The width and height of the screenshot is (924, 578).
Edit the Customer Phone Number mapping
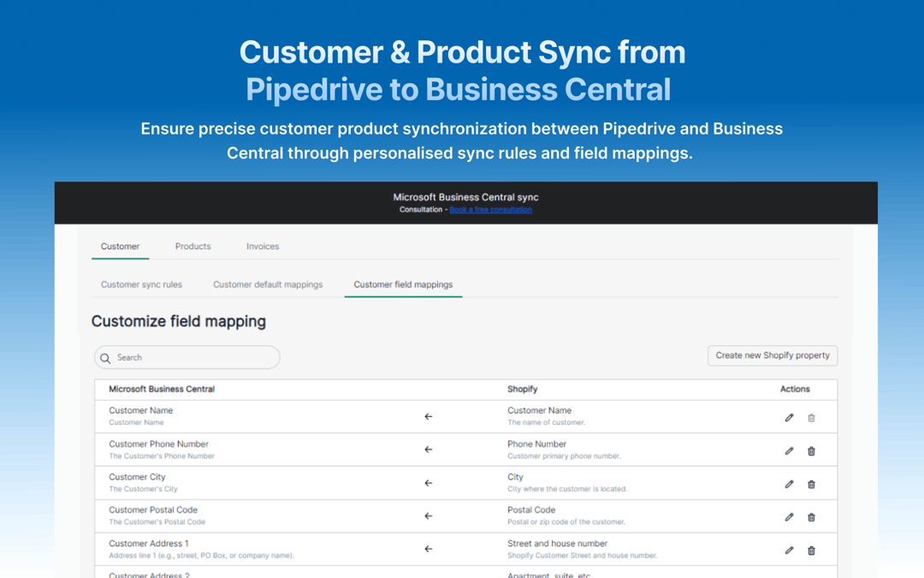pos(789,450)
